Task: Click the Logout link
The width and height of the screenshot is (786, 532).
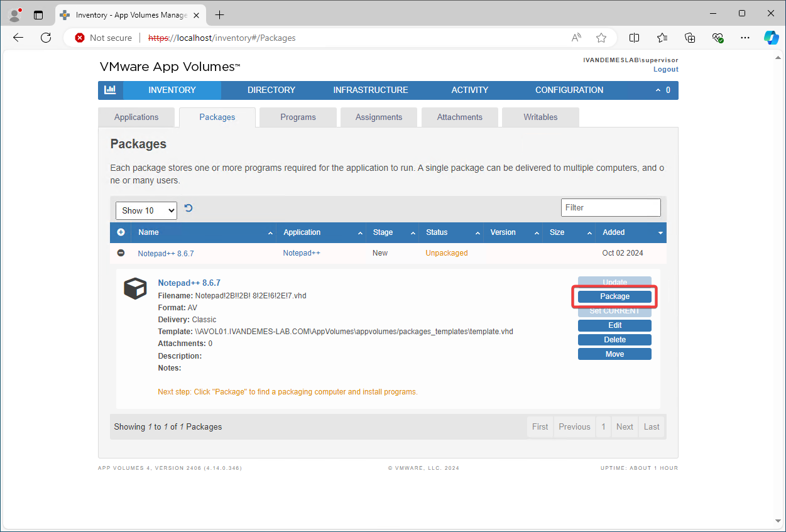Action: tap(665, 69)
